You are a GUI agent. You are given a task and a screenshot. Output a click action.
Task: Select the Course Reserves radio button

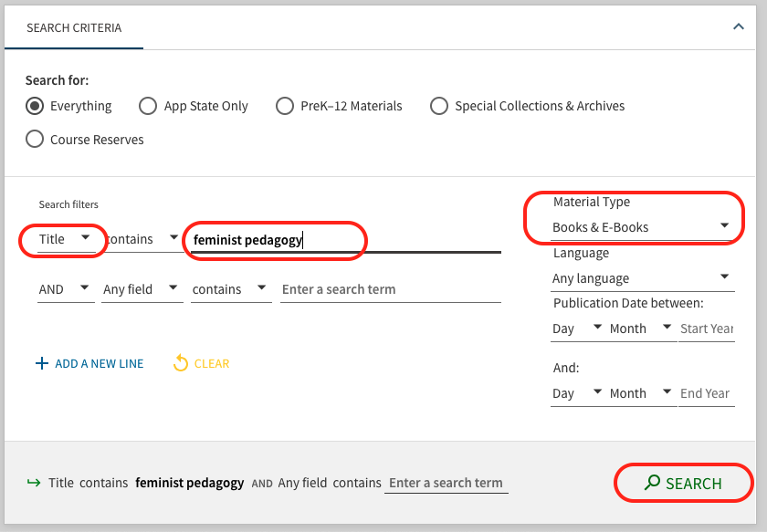click(x=35, y=140)
